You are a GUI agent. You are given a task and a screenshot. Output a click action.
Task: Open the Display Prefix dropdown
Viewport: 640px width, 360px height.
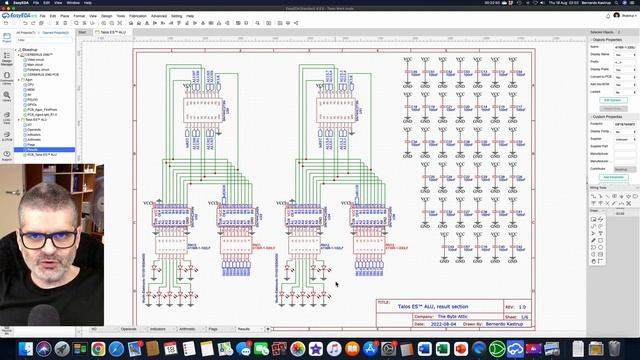pyautogui.click(x=625, y=70)
